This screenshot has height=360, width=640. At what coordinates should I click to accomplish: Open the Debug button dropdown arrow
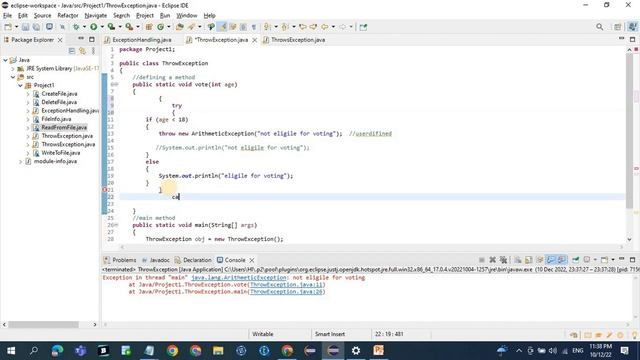84,27
